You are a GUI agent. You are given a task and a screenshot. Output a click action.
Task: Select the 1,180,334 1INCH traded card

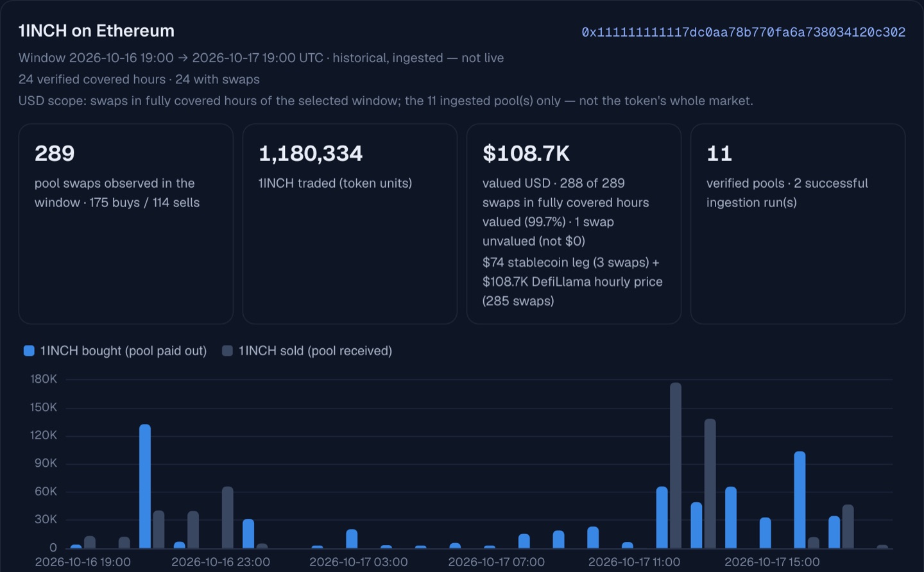[x=350, y=224]
